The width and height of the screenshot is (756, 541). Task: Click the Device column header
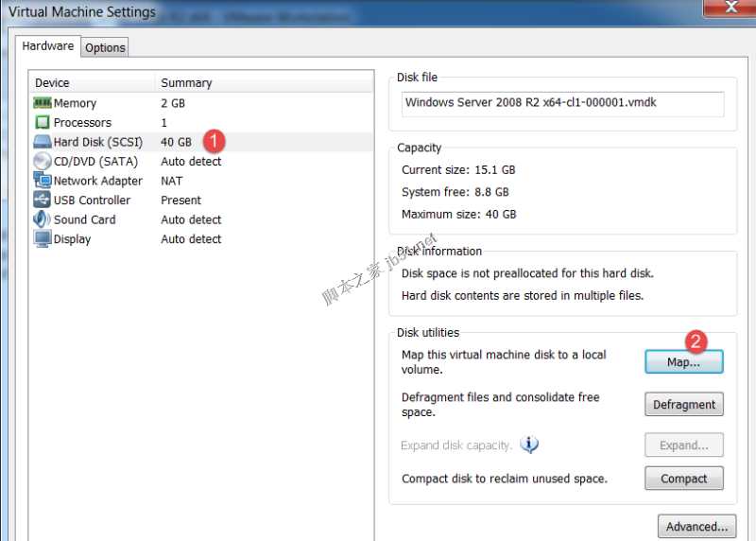(x=92, y=82)
